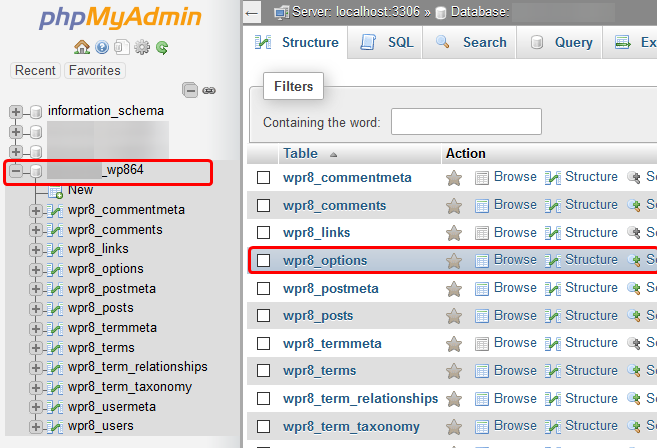Screen dimensions: 657x448
Task: Browse the wpr8_options table
Action: pos(506,260)
